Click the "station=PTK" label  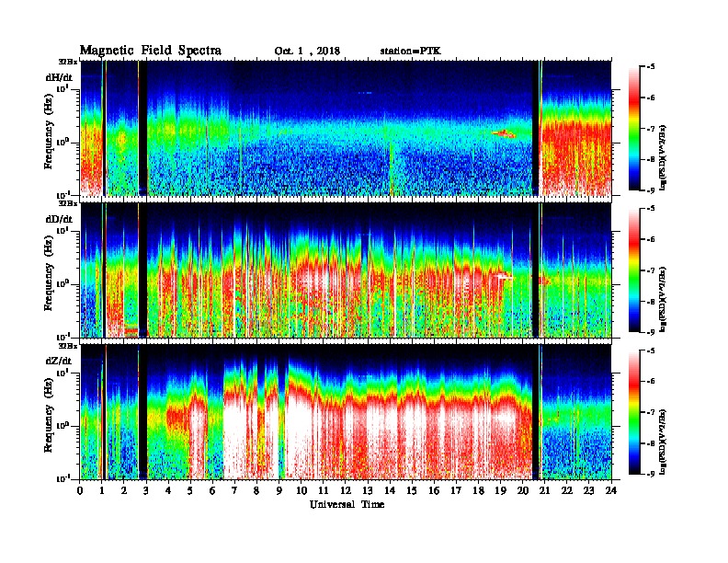point(411,51)
